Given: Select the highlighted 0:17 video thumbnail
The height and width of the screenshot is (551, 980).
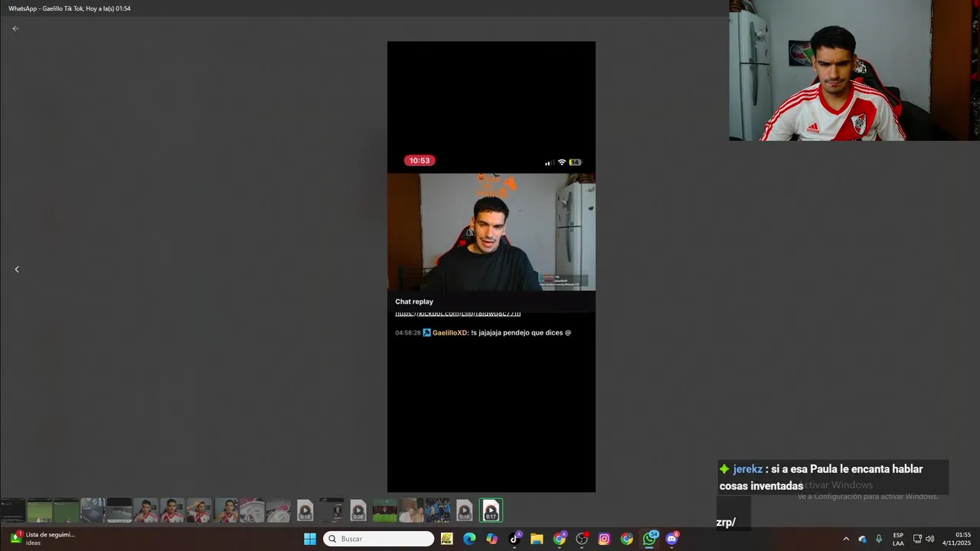Looking at the screenshot, I should [491, 510].
